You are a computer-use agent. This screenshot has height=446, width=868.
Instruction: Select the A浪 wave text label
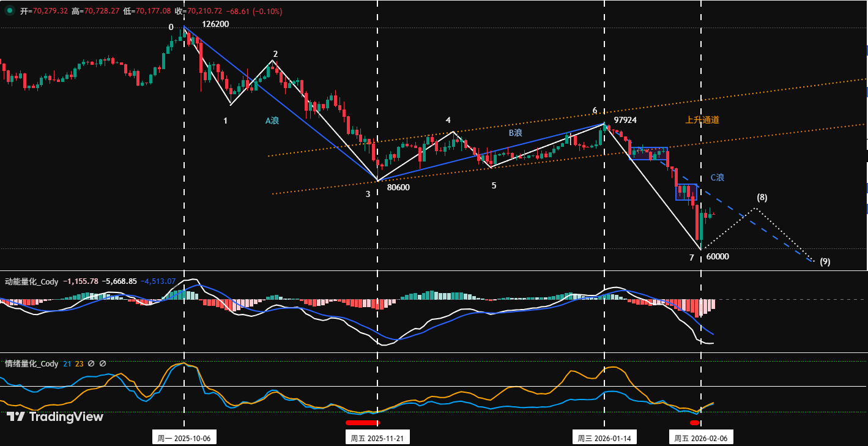(x=272, y=121)
